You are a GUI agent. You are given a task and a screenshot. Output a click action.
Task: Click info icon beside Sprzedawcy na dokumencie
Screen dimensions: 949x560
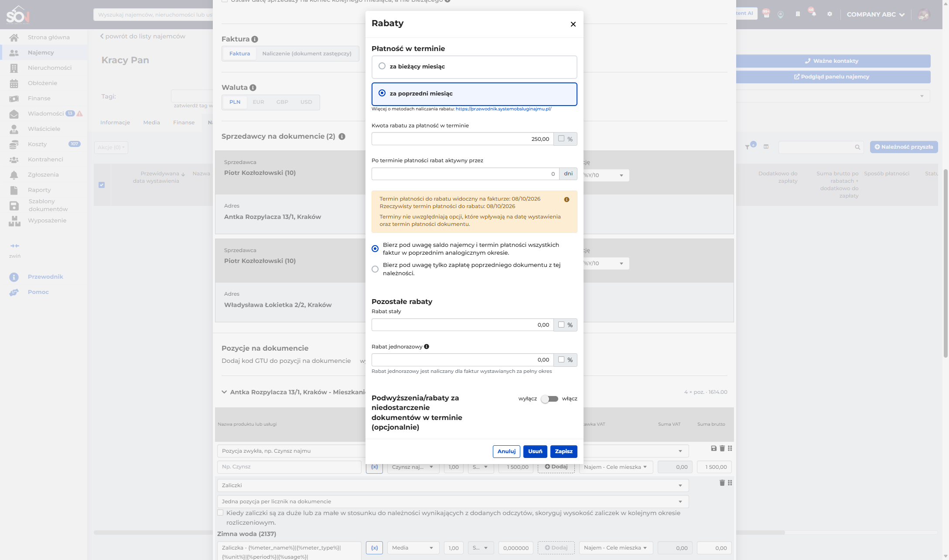pos(342,137)
